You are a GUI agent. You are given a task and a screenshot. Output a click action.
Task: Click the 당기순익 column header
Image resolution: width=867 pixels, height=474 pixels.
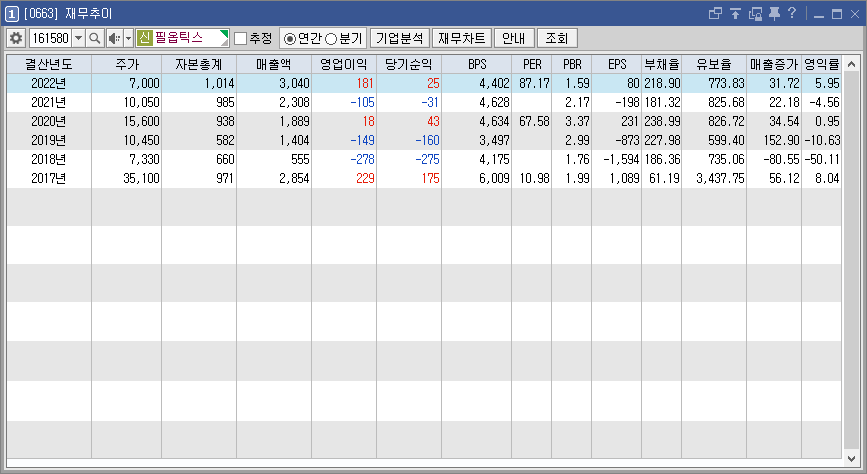409,64
